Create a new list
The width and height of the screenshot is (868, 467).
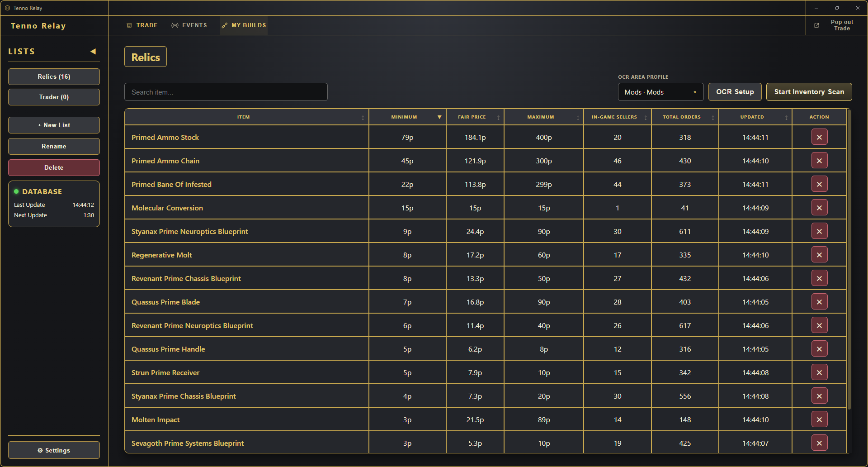[x=54, y=125]
